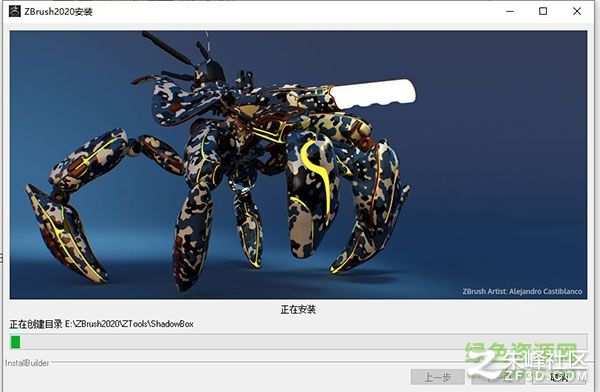Click the ZBrush logo icon in title bar
The height and width of the screenshot is (392, 600).
click(x=15, y=11)
